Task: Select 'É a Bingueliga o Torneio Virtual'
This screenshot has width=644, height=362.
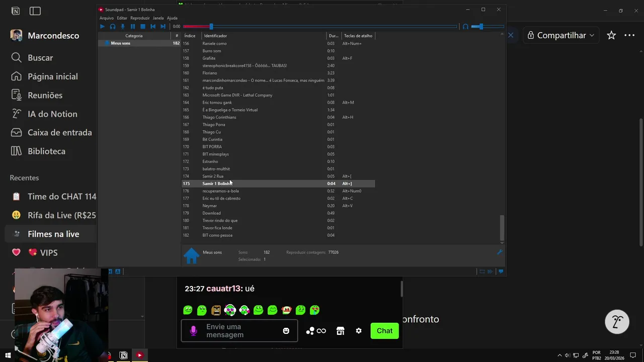Action: [278, 110]
